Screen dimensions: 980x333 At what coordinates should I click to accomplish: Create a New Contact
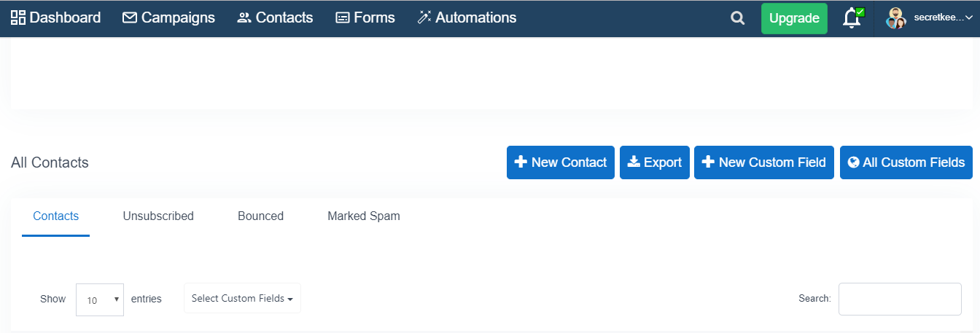pos(561,162)
